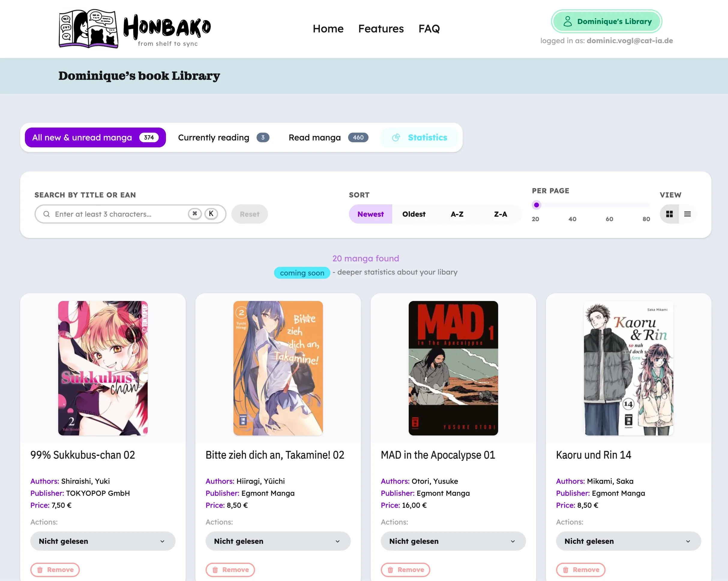Open status dropdown for 99% Sukkubus-chan 02
This screenshot has width=728, height=581.
(103, 541)
